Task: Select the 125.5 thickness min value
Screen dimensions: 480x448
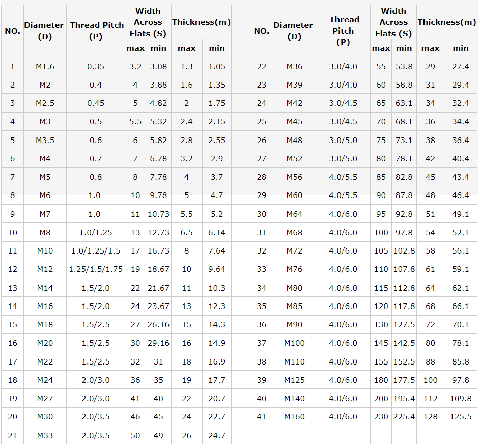Action: pos(461,417)
